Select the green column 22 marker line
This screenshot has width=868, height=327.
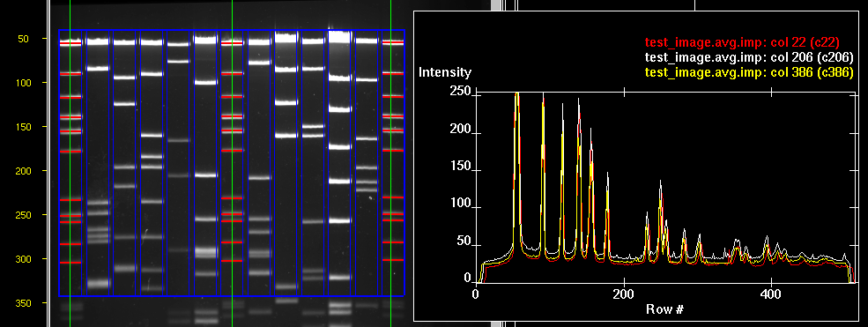pos(70,163)
